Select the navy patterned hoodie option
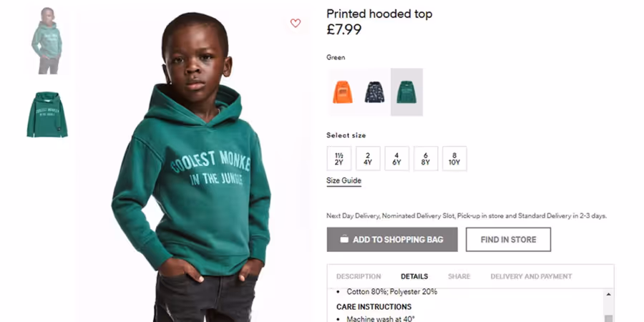 (374, 92)
